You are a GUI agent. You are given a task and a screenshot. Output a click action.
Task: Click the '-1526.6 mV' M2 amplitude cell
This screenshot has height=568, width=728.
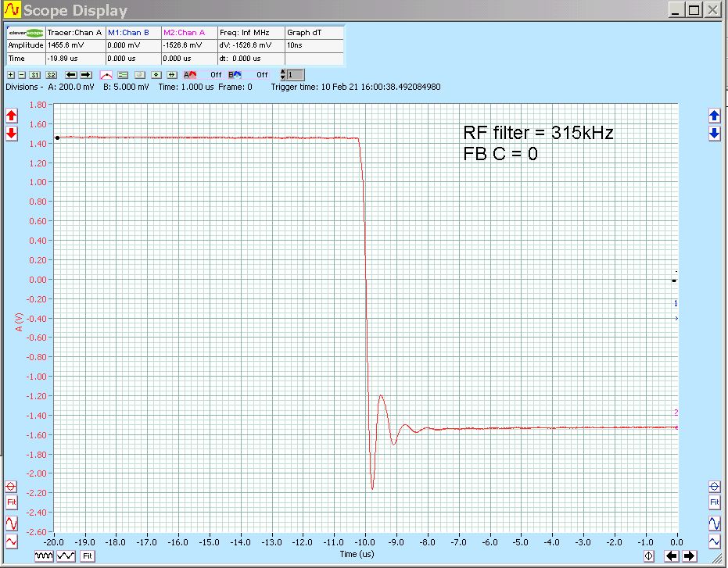[189, 45]
